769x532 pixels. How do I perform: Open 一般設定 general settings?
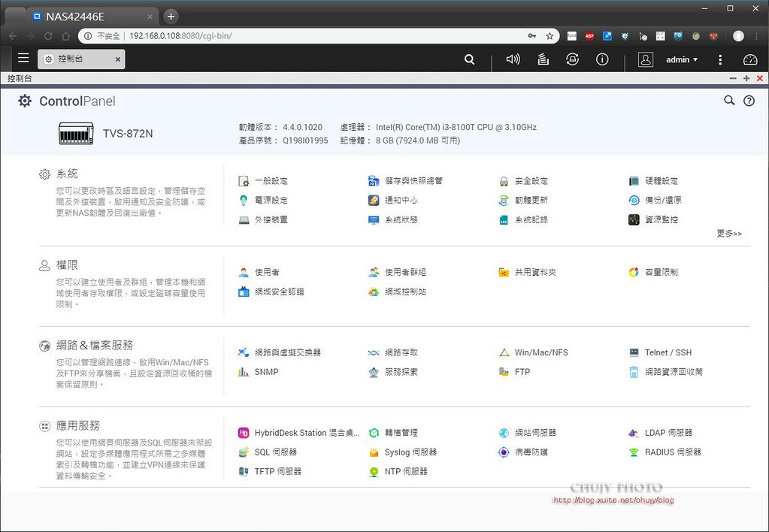point(263,181)
